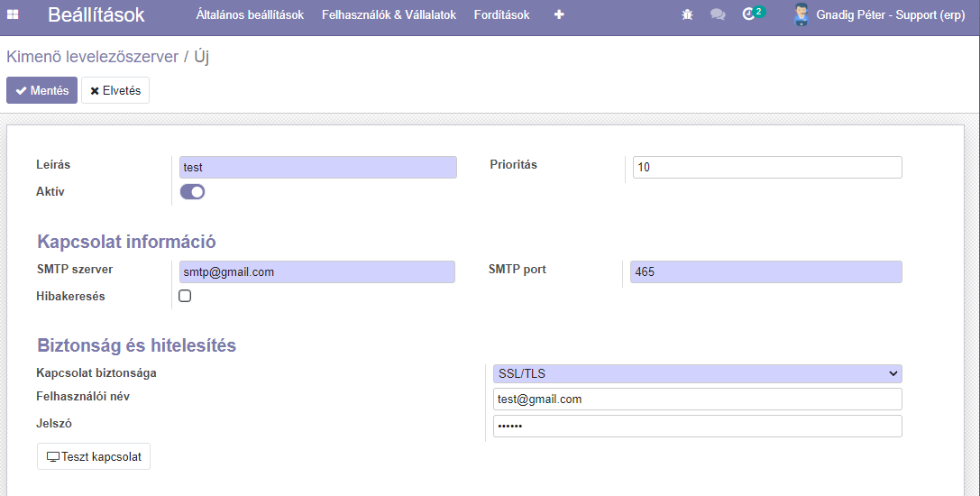
Task: Open Felhasználók & Vállalatok menu
Action: point(389,14)
